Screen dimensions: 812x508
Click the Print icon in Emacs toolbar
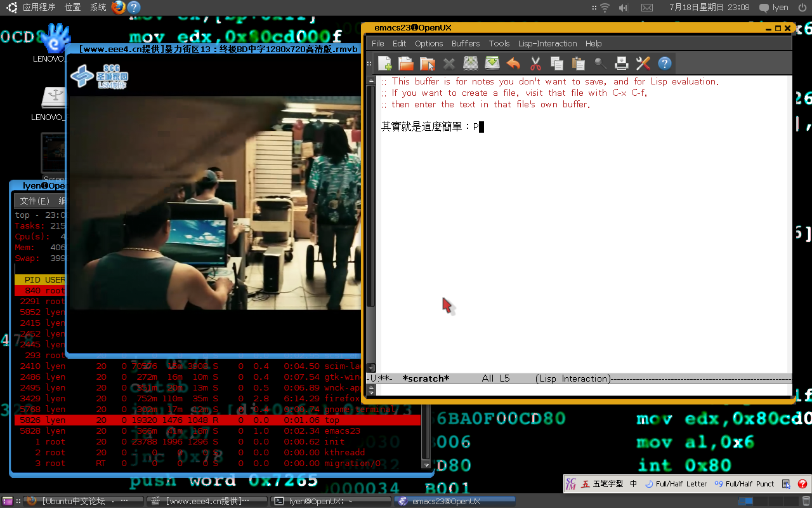pyautogui.click(x=622, y=63)
